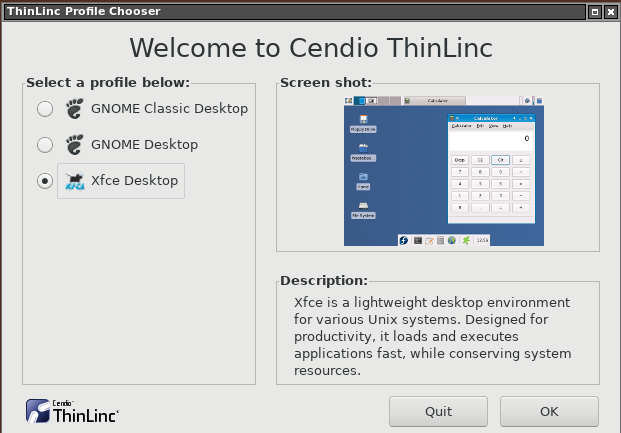This screenshot has width=621, height=433.
Task: Click the "Xfce Desktop" profile label
Action: tap(134, 181)
